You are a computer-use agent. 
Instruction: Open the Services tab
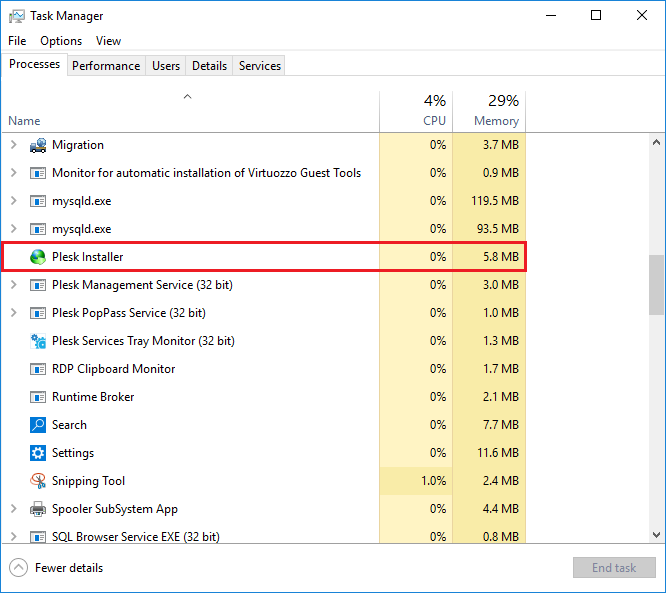coord(260,66)
